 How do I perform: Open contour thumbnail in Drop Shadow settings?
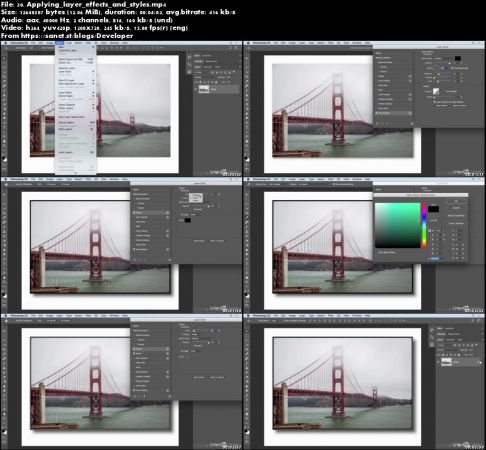pyautogui.click(x=436, y=91)
